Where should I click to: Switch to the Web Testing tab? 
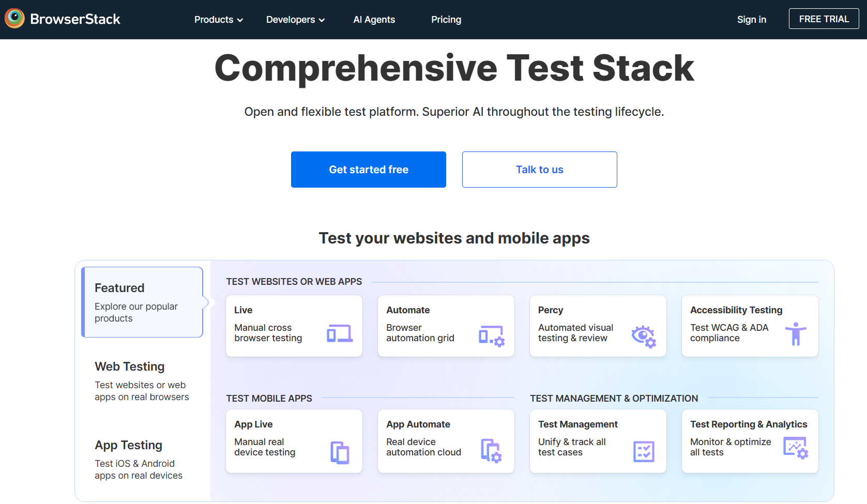coord(142,381)
